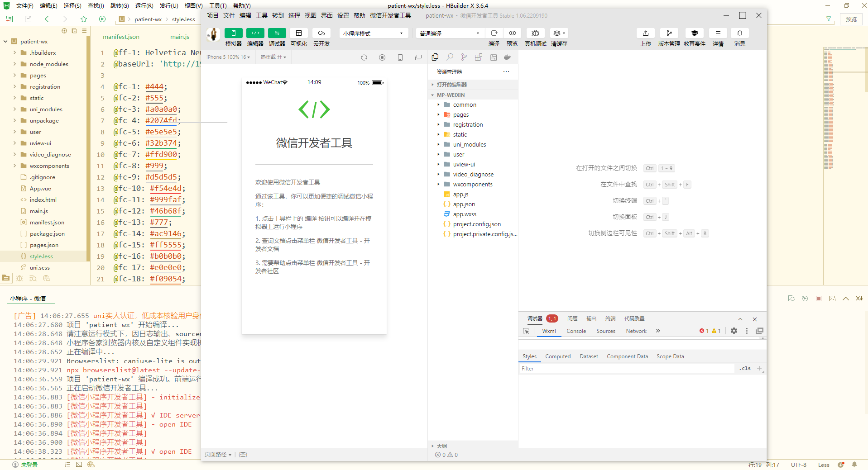This screenshot has width=868, height=470.
Task: Open the education kit (教育套件)
Action: (x=694, y=33)
